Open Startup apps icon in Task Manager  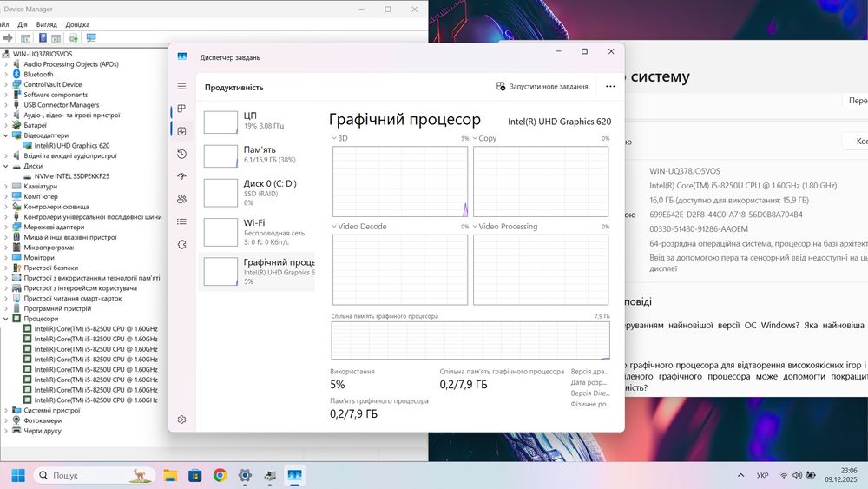(x=181, y=176)
